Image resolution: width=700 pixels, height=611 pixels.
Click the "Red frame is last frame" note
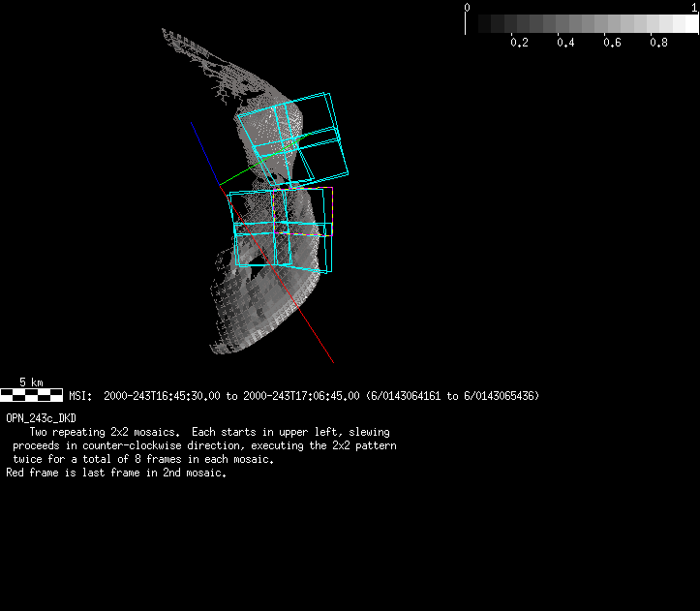click(x=116, y=473)
